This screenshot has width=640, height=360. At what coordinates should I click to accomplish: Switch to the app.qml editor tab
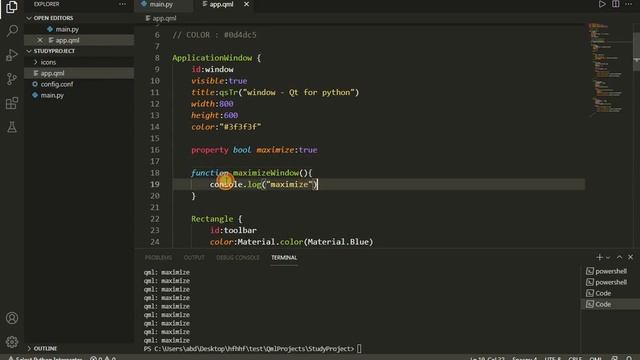(x=221, y=4)
